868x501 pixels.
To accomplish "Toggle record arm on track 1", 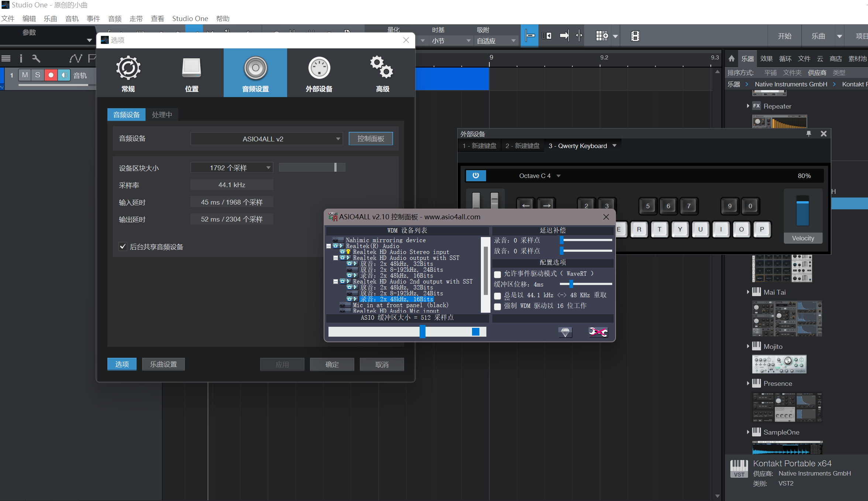I will (51, 75).
